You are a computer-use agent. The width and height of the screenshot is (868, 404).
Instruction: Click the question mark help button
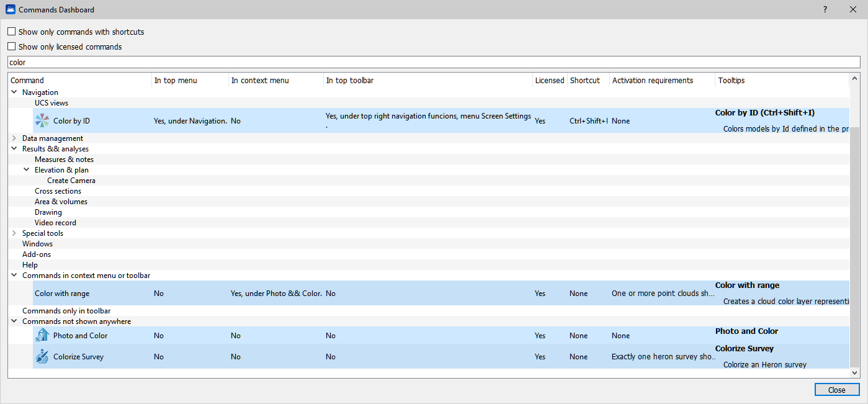825,10
